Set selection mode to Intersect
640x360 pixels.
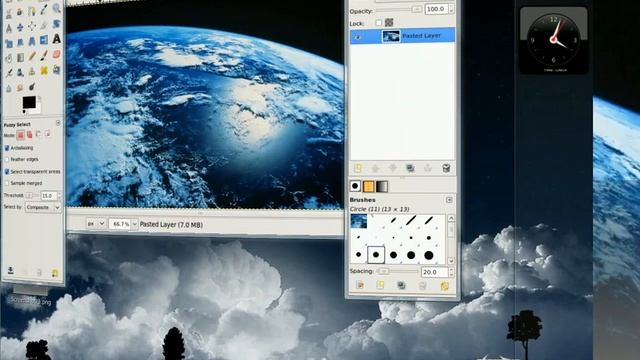[x=47, y=133]
